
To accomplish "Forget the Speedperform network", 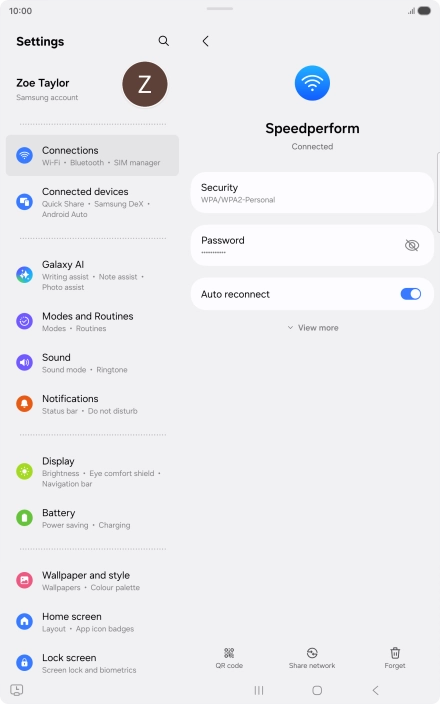I will pyautogui.click(x=395, y=658).
